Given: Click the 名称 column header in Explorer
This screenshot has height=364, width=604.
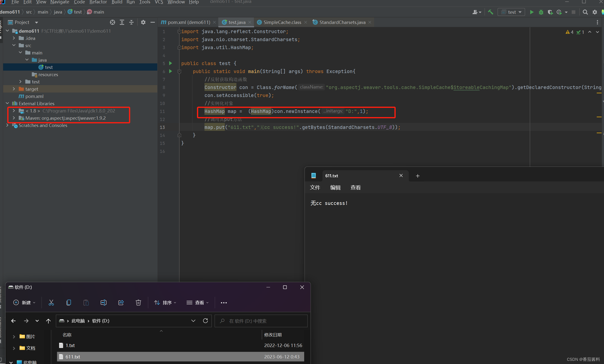Looking at the screenshot, I should 67,335.
